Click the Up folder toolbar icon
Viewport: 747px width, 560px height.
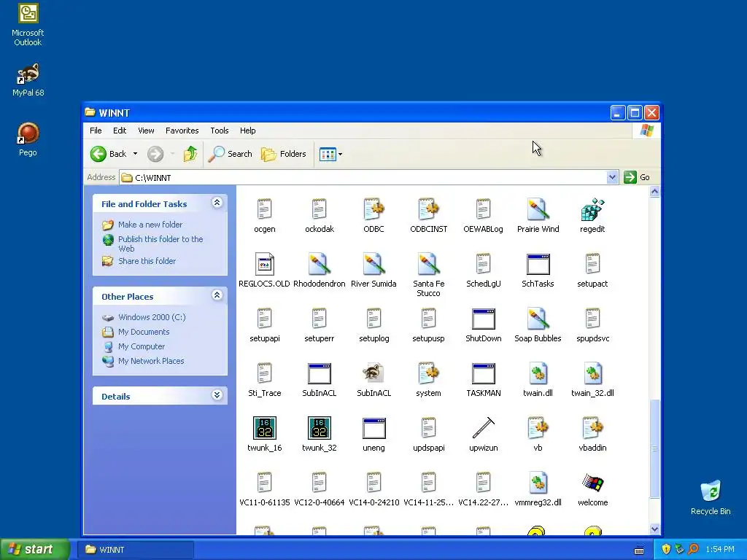[190, 154]
